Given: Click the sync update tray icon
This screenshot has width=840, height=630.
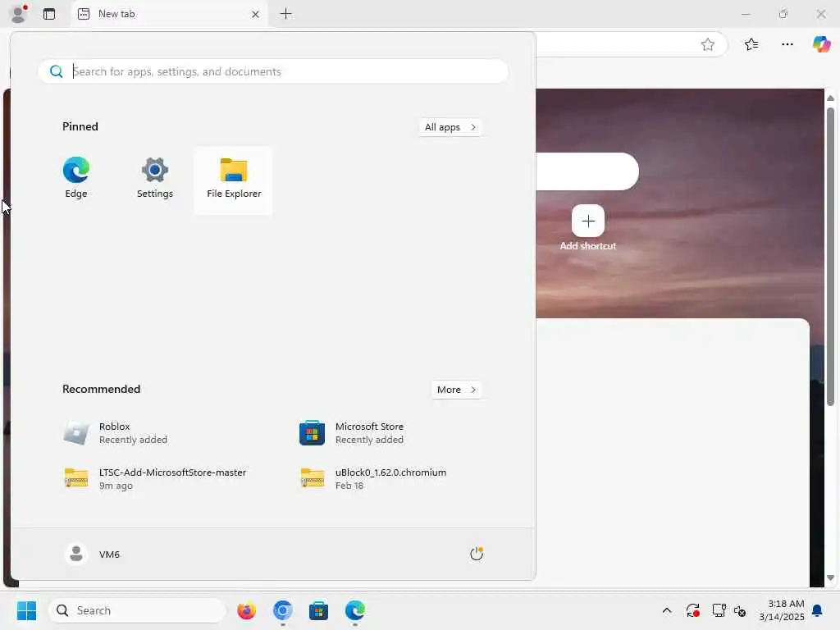Looking at the screenshot, I should (x=692, y=610).
